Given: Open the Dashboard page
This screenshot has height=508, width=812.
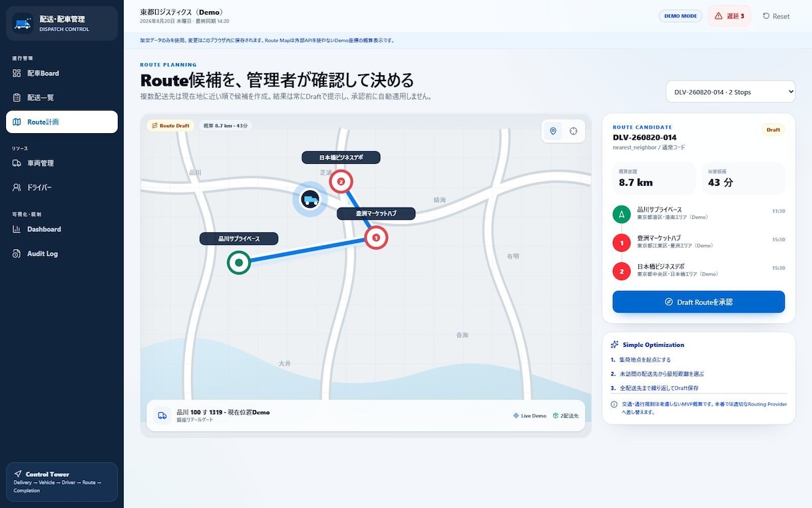Looking at the screenshot, I should point(62,229).
